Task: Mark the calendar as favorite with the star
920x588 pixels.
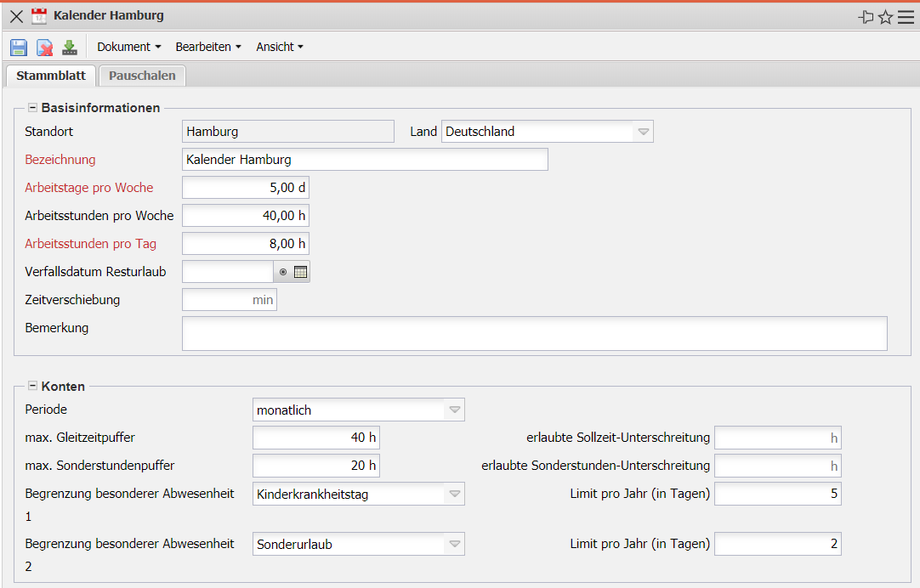Action: [885, 17]
